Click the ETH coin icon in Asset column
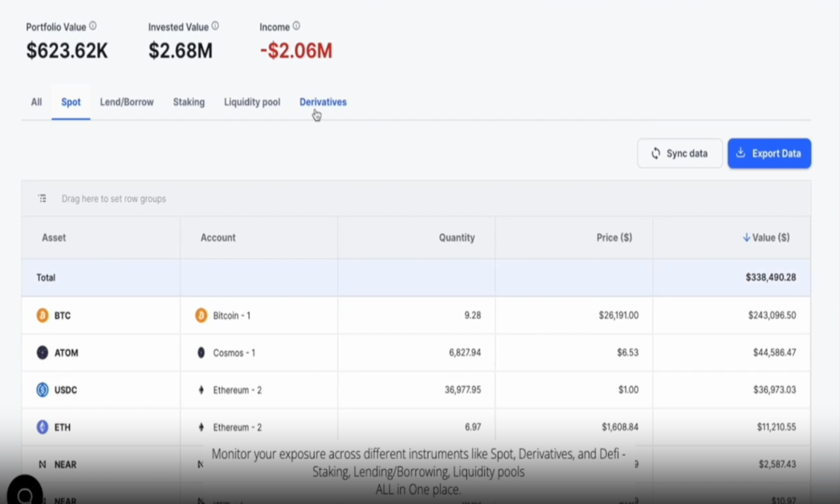840x504 pixels. tap(43, 427)
